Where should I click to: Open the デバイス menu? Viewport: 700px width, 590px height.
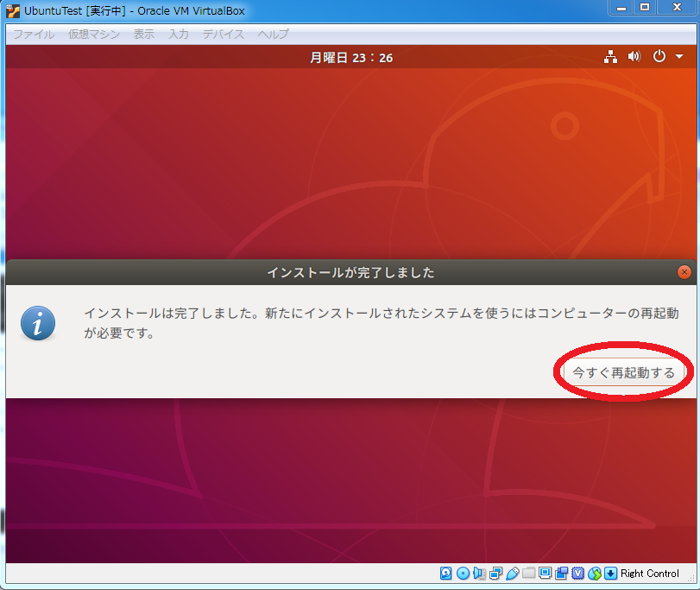click(224, 35)
